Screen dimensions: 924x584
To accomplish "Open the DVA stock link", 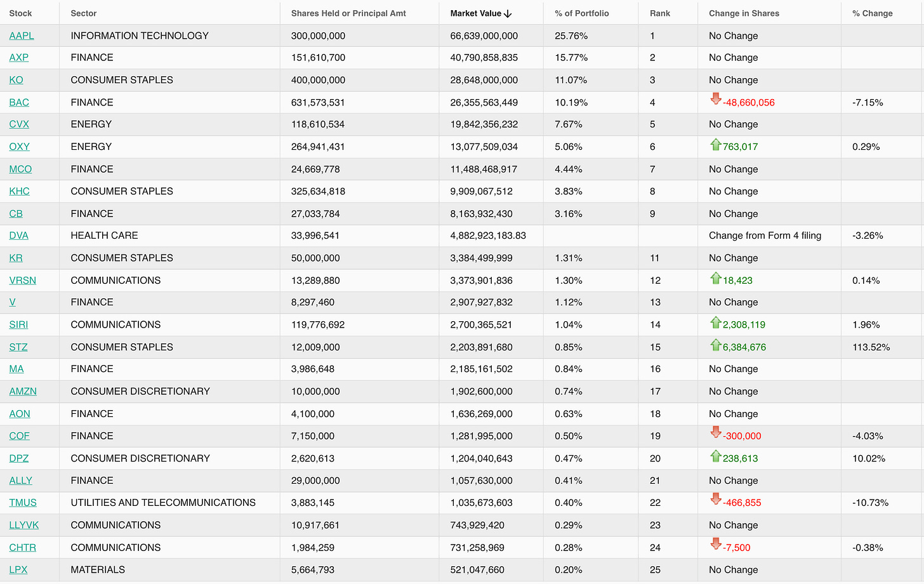I will point(19,236).
